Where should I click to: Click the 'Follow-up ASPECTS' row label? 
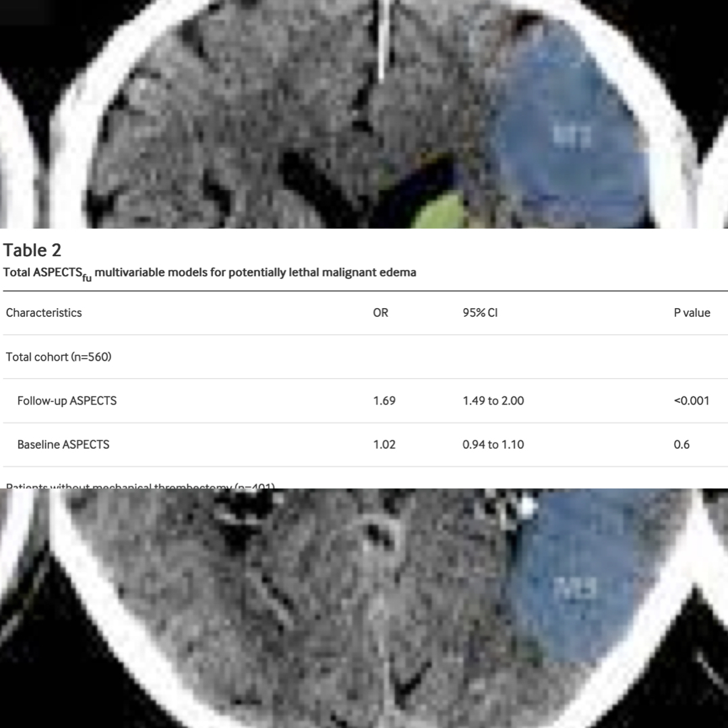click(x=67, y=400)
